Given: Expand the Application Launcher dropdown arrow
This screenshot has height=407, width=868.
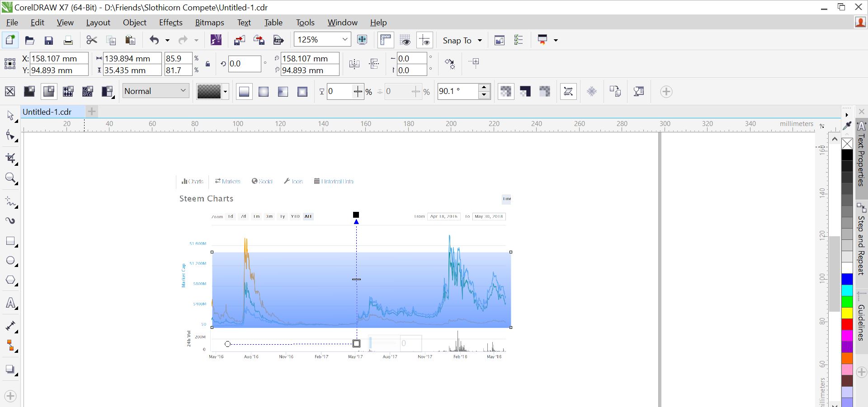Looking at the screenshot, I should tap(556, 40).
